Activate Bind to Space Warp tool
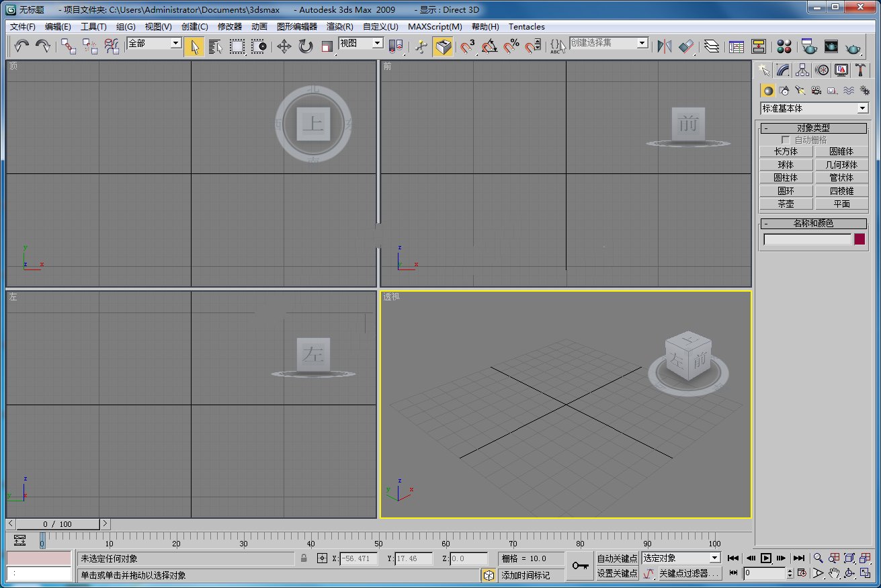 tap(112, 46)
